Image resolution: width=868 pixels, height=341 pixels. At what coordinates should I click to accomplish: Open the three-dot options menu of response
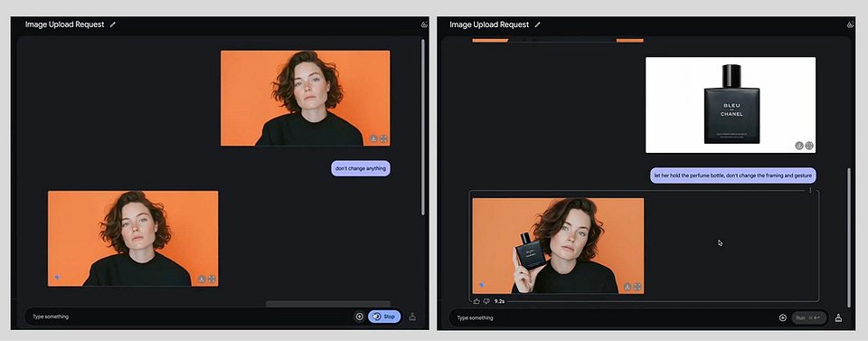[x=810, y=191]
